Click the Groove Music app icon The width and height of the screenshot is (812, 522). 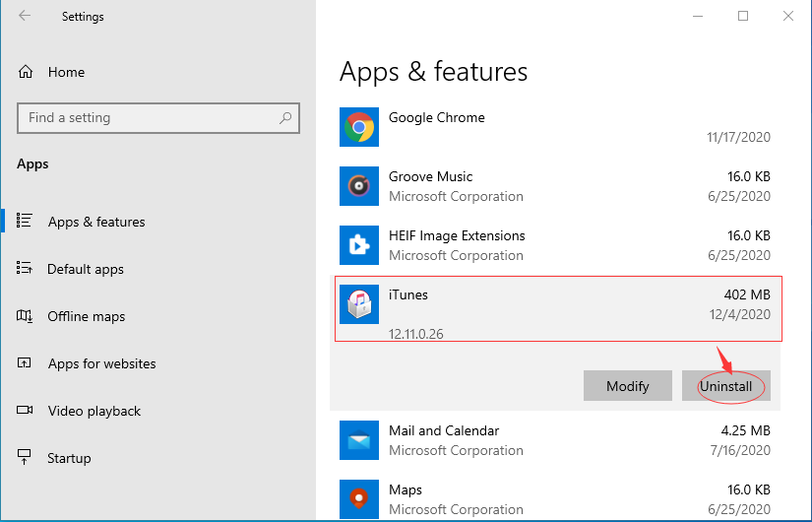coord(359,186)
